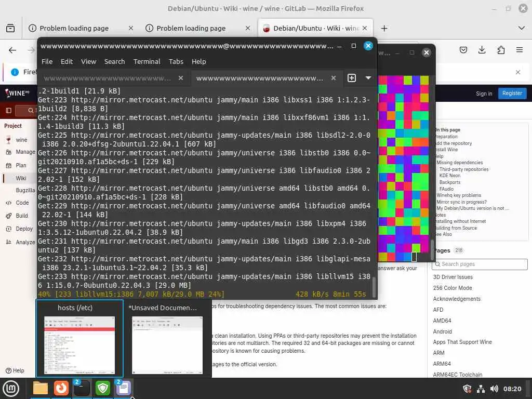Click the terminal vertical scrollbar

pos(374,287)
